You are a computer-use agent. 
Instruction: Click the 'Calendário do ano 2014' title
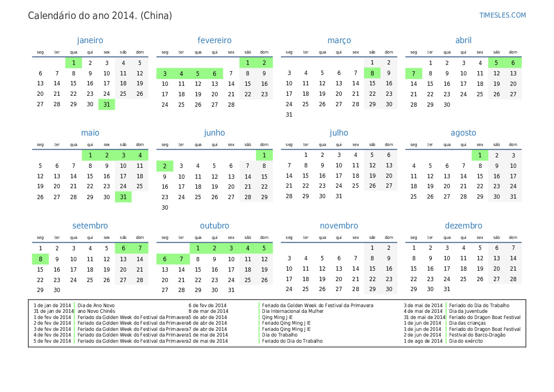(100, 16)
